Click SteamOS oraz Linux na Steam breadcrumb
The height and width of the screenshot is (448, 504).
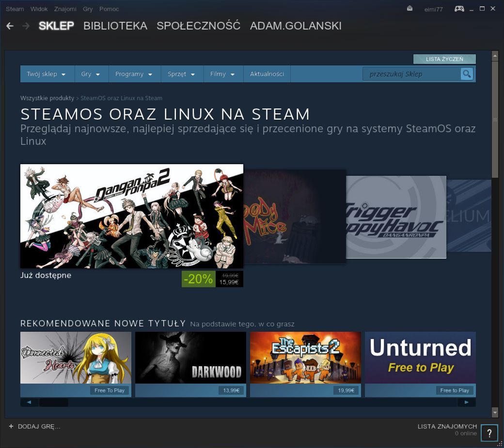click(x=121, y=98)
